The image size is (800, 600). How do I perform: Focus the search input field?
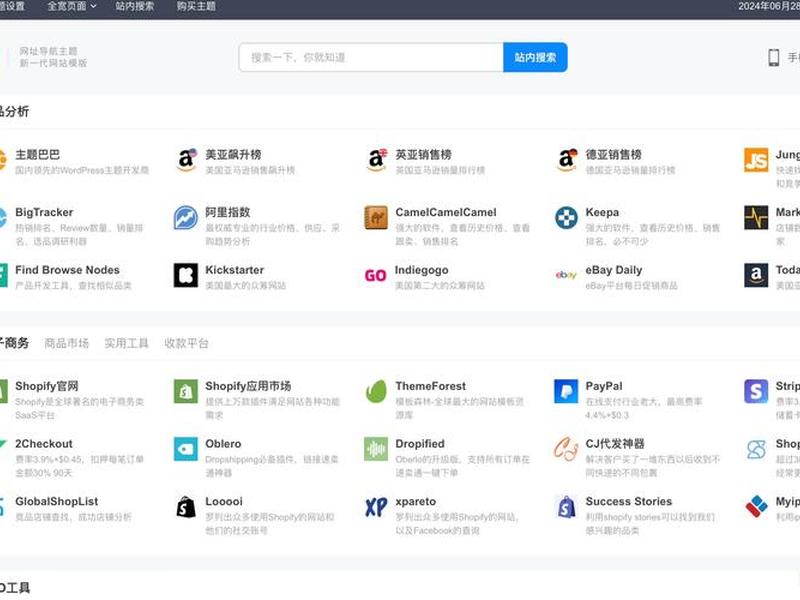coord(371,57)
